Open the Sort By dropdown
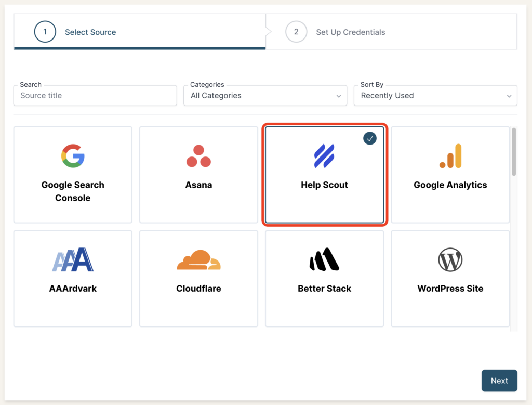 435,96
